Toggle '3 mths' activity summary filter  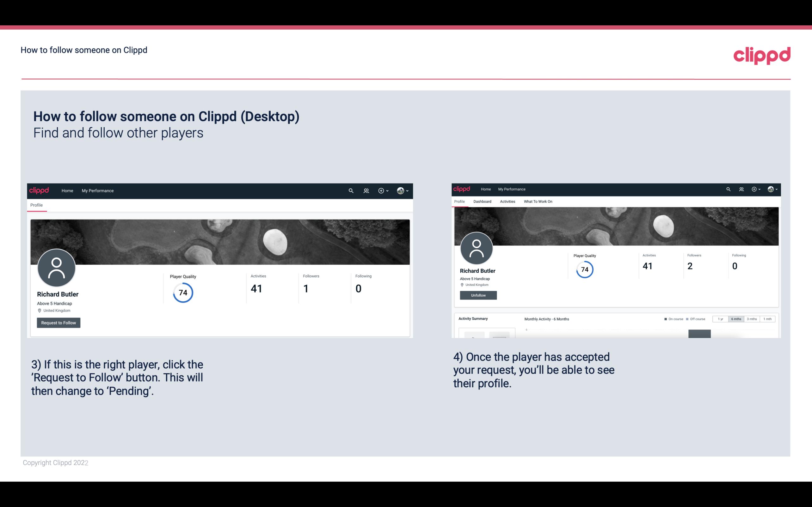click(751, 319)
